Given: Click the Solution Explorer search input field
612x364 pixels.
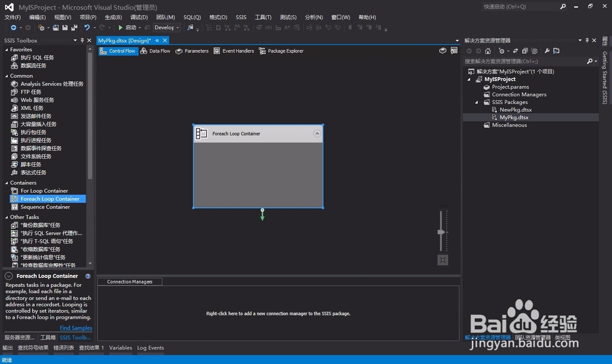Looking at the screenshot, I should [x=524, y=61].
